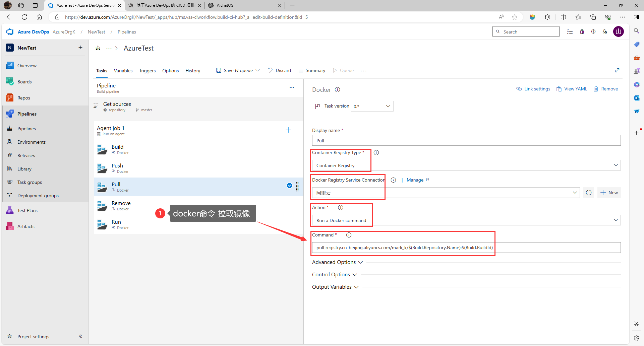This screenshot has width=644, height=346.
Task: Switch to the Triggers tab
Action: click(148, 71)
